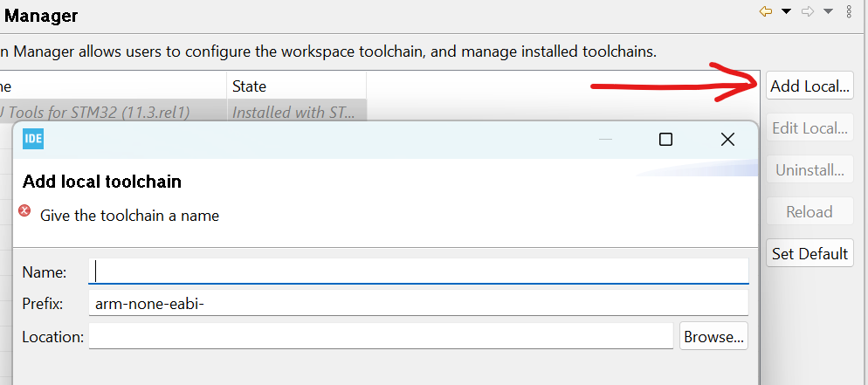
Task: Open the forward history dropdown arrow
Action: [x=828, y=11]
